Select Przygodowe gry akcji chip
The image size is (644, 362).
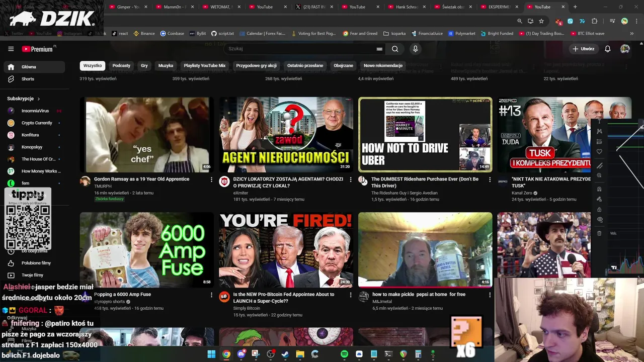[257, 65]
